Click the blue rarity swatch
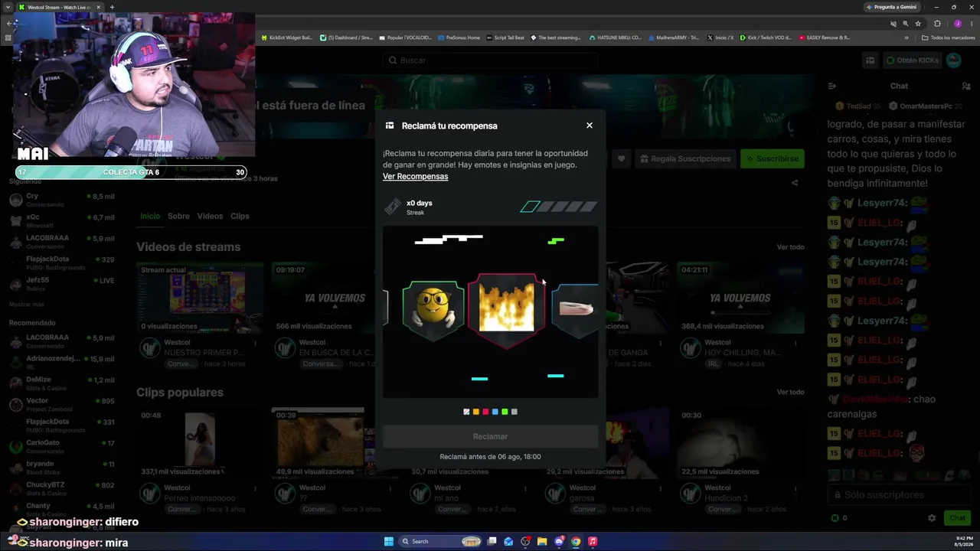This screenshot has height=551, width=980. coord(495,412)
